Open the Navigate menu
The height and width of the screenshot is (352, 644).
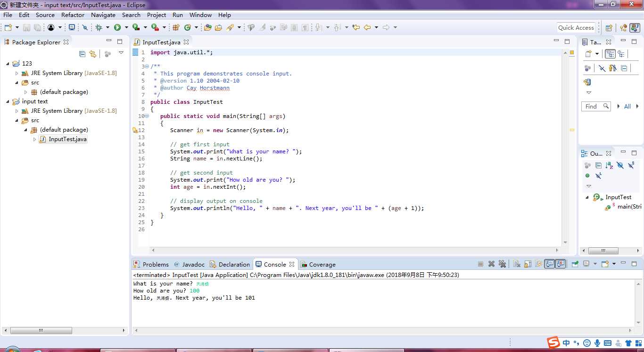point(103,15)
